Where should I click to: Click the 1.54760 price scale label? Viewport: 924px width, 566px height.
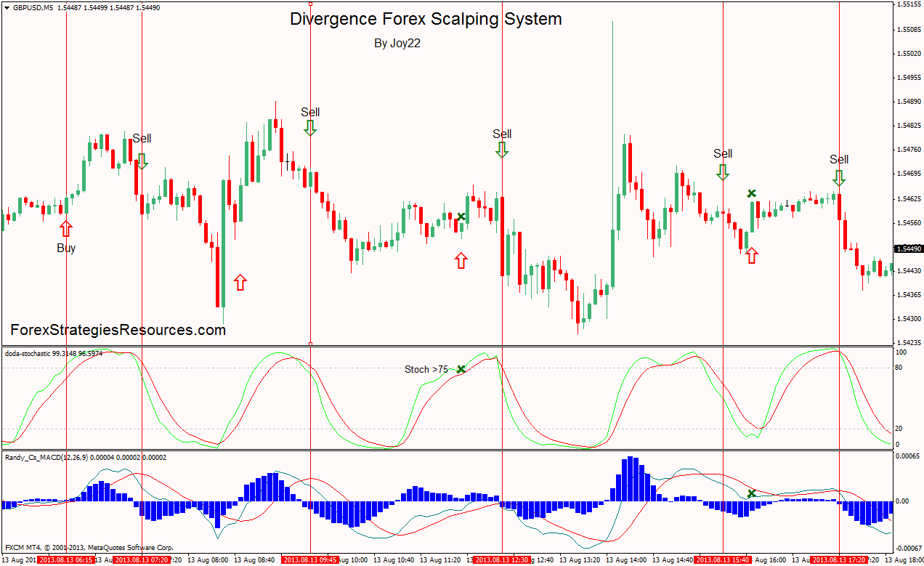(x=909, y=150)
